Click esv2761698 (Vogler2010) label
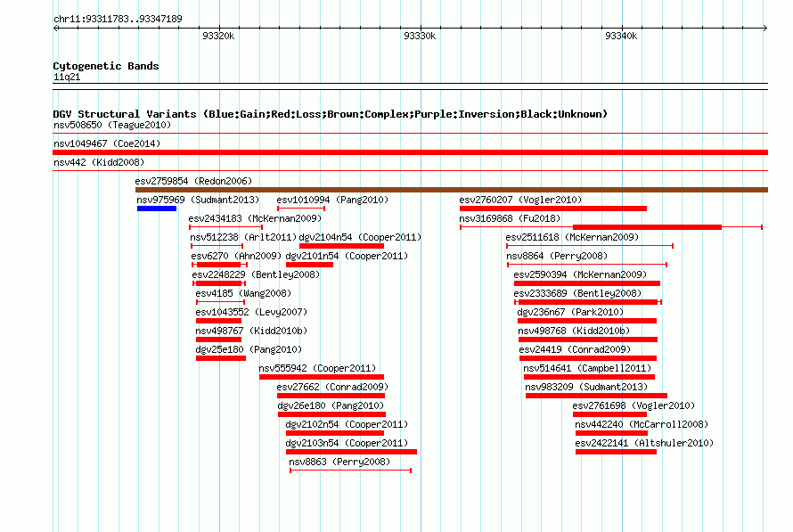The image size is (793, 532). click(634, 405)
